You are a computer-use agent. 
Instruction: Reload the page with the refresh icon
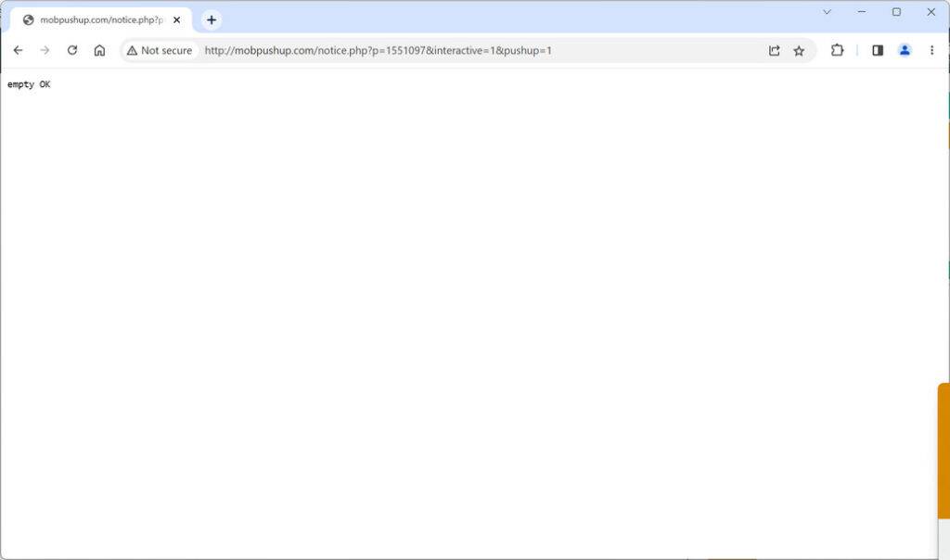tap(72, 50)
